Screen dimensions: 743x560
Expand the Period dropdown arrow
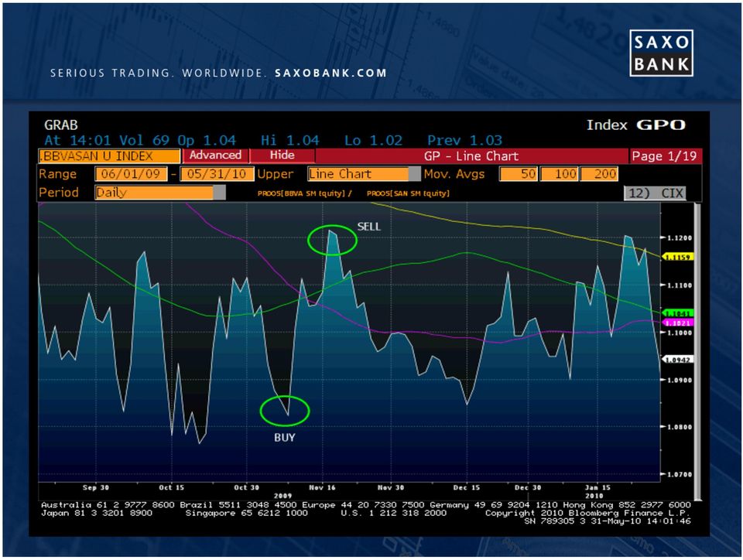219,193
